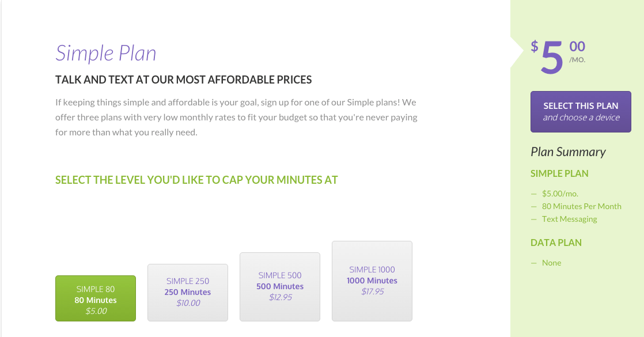This screenshot has height=337, width=644.
Task: Click the cap your minutes heading
Action: 196,180
